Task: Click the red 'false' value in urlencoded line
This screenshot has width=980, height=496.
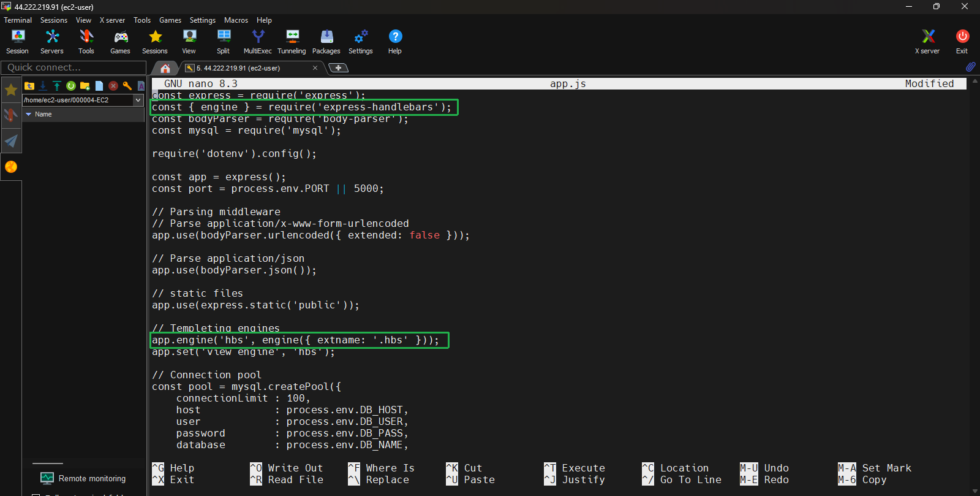Action: pyautogui.click(x=424, y=235)
